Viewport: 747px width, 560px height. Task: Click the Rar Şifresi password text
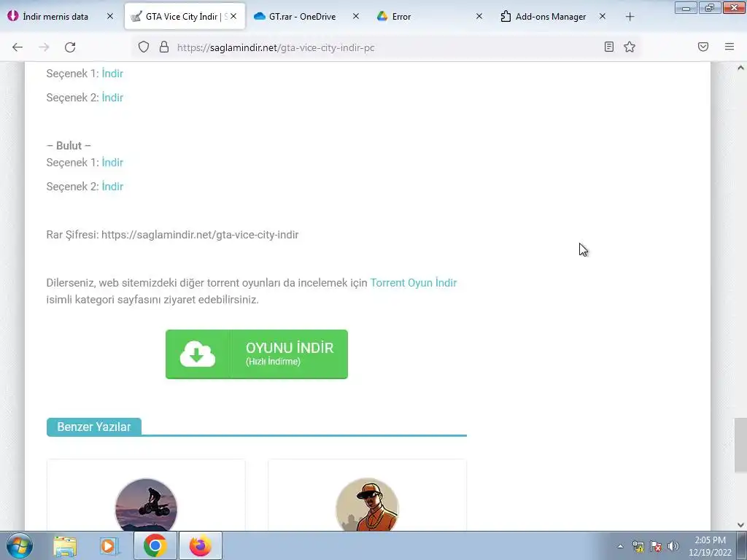pos(172,235)
